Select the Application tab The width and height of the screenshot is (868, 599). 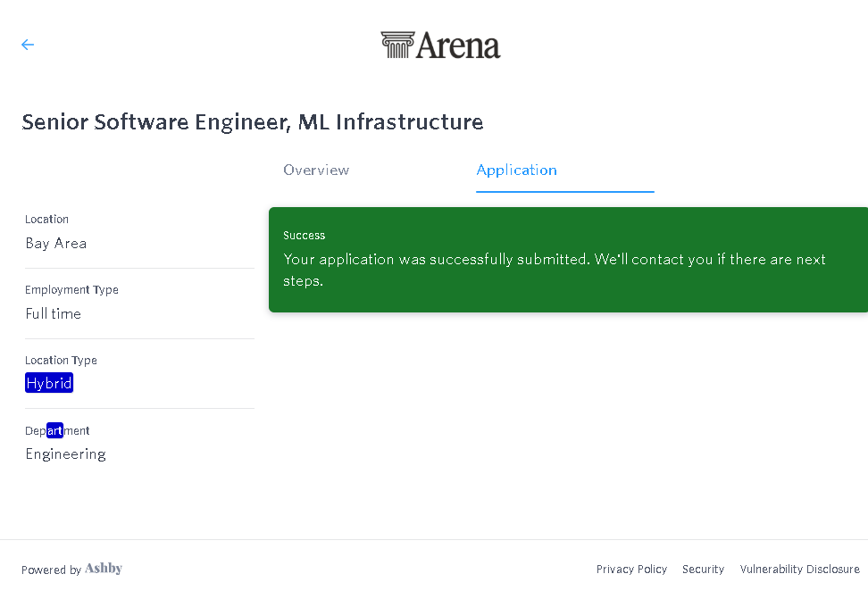517,170
